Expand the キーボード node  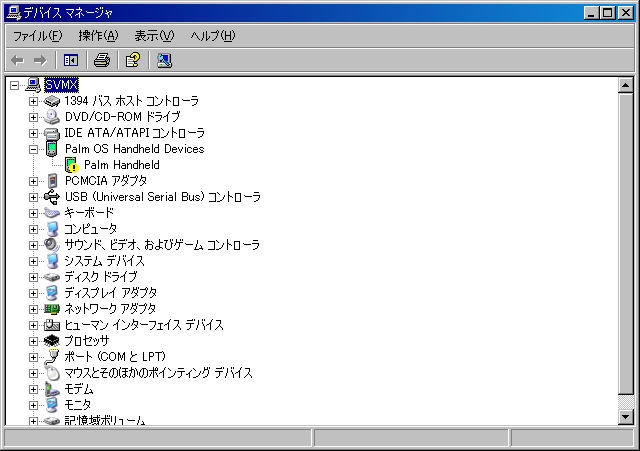pyautogui.click(x=33, y=213)
